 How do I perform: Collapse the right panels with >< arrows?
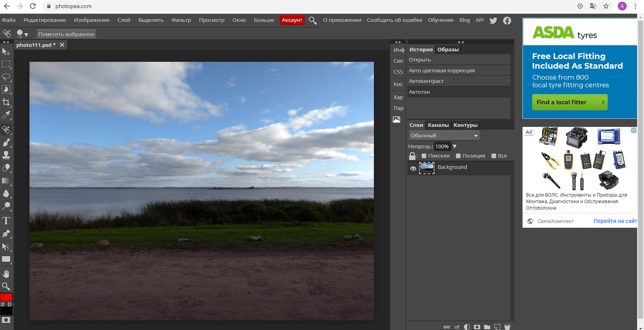(461, 42)
